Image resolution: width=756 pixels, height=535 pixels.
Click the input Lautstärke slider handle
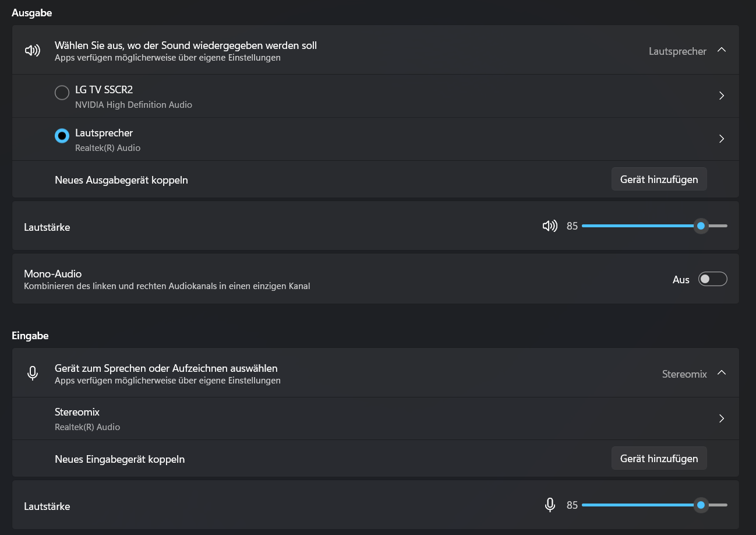[701, 505]
